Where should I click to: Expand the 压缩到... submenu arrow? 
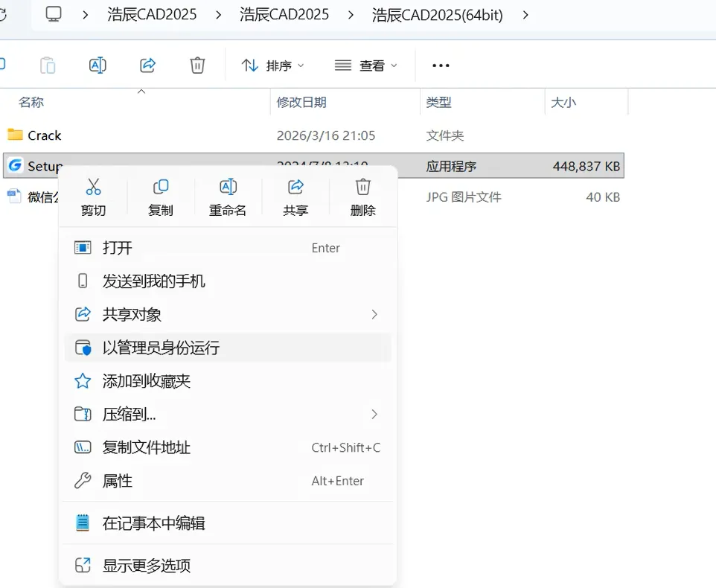[x=374, y=414]
